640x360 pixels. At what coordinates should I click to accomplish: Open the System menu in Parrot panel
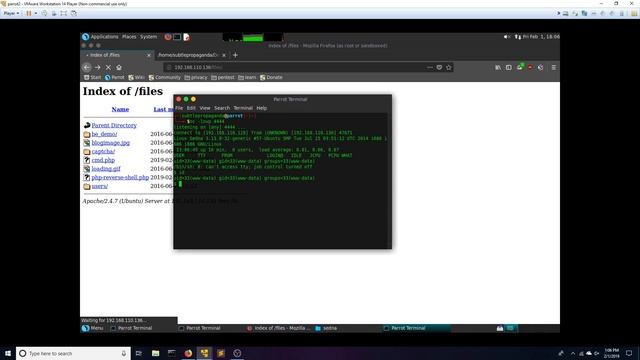tap(149, 37)
